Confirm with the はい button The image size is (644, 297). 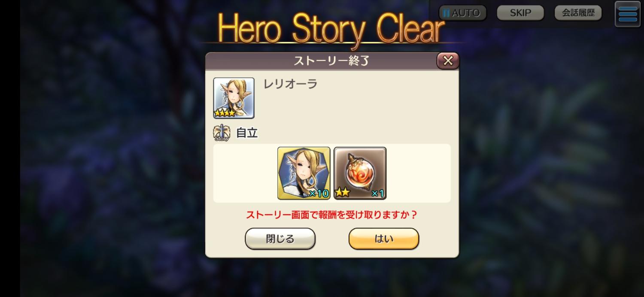click(x=383, y=239)
